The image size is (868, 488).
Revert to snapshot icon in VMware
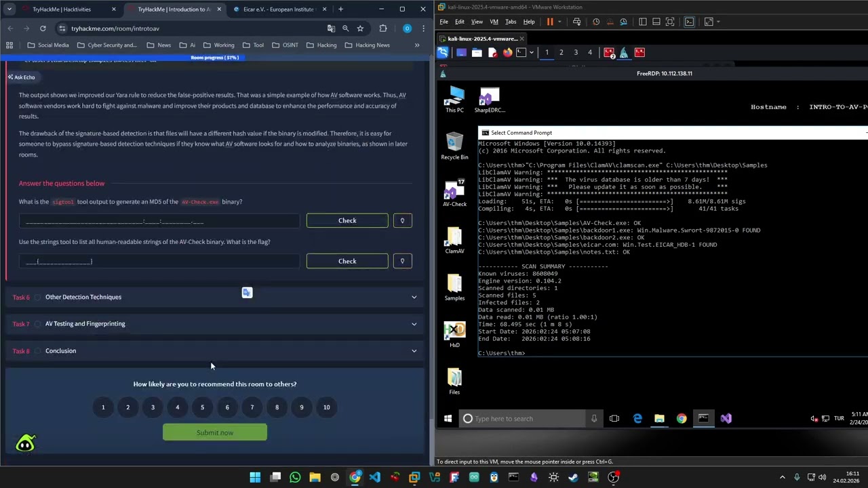610,22
